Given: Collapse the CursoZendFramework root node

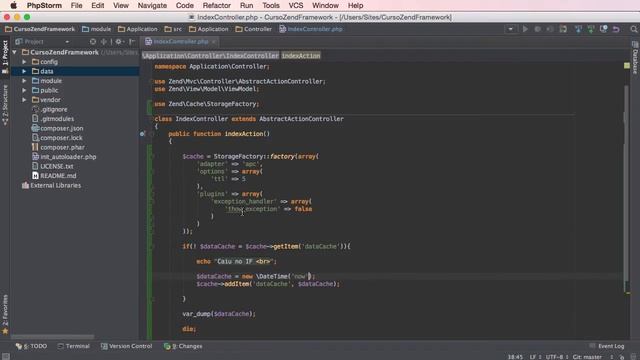Looking at the screenshot, I should tap(15, 52).
